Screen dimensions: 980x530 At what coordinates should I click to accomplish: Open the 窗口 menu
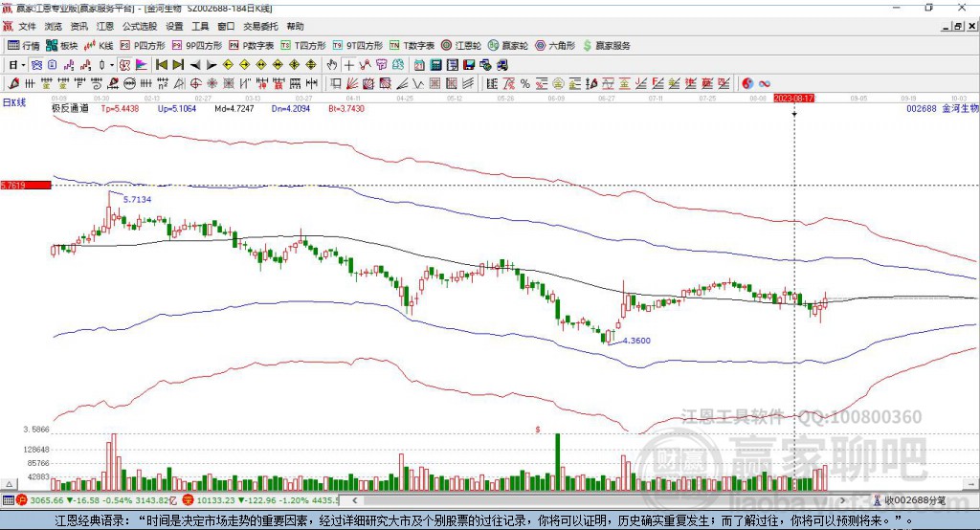[226, 26]
